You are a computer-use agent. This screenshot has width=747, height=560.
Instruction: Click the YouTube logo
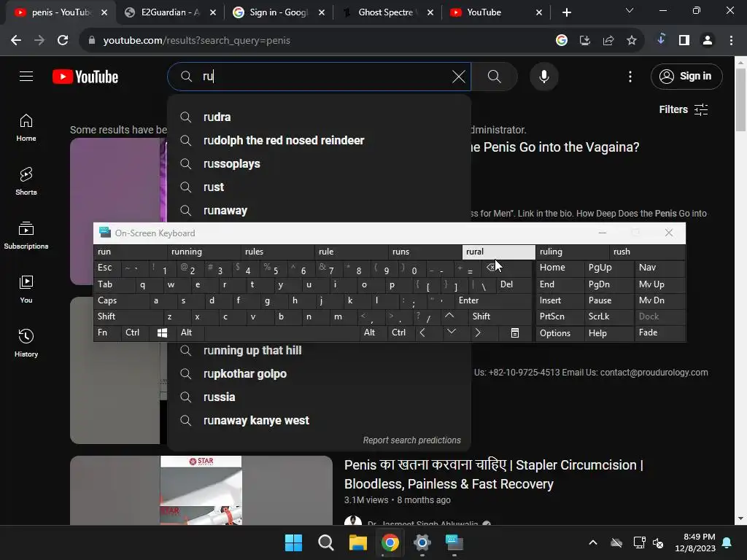click(x=85, y=77)
